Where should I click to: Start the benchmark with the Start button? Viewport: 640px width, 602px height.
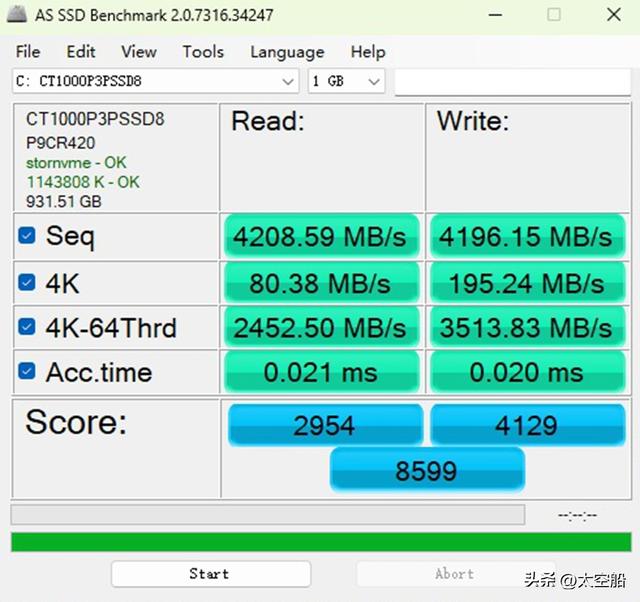click(x=211, y=574)
